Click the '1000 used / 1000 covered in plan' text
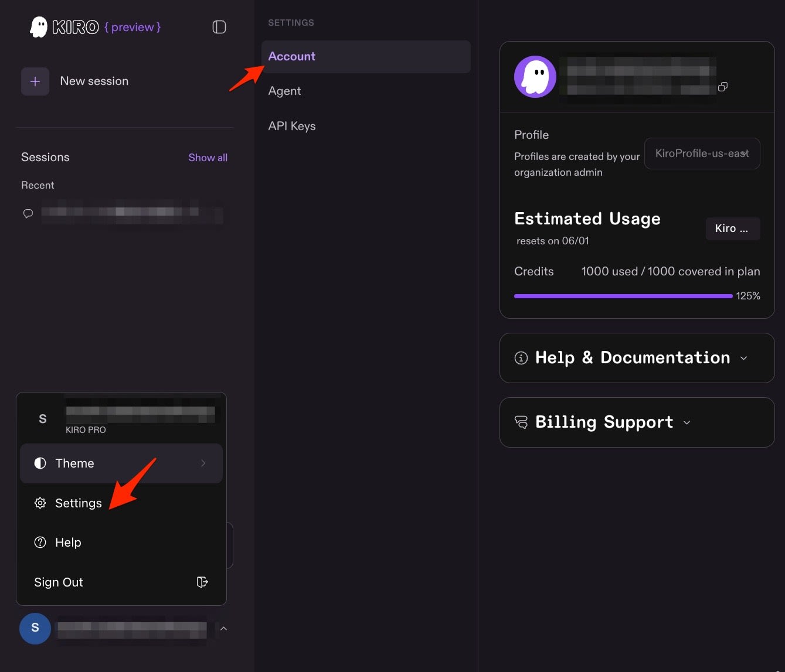 tap(671, 271)
